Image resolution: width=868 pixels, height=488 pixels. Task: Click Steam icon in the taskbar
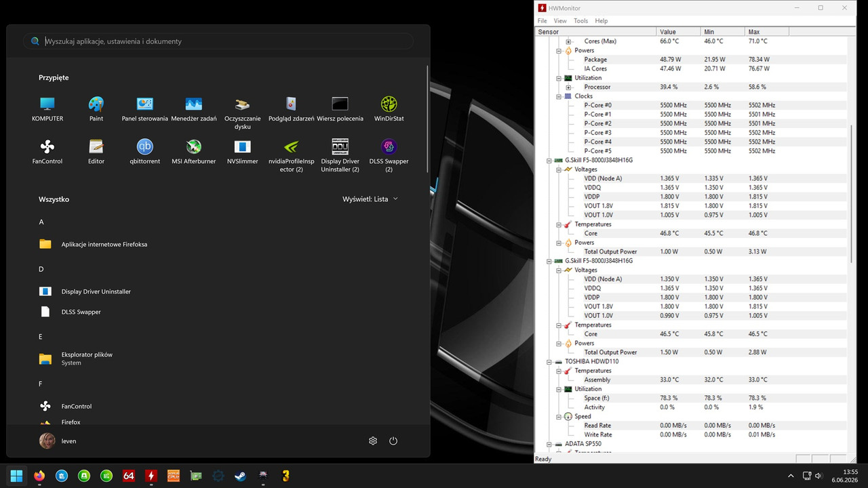coord(240,476)
